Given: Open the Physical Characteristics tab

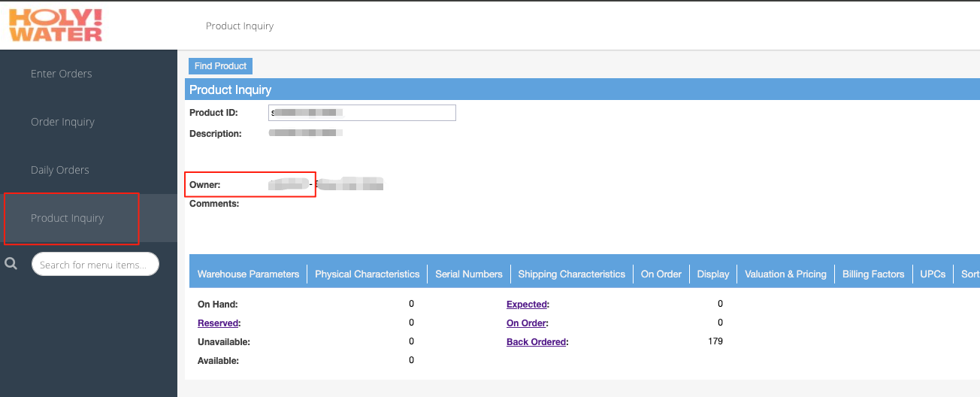Looking at the screenshot, I should [x=367, y=274].
